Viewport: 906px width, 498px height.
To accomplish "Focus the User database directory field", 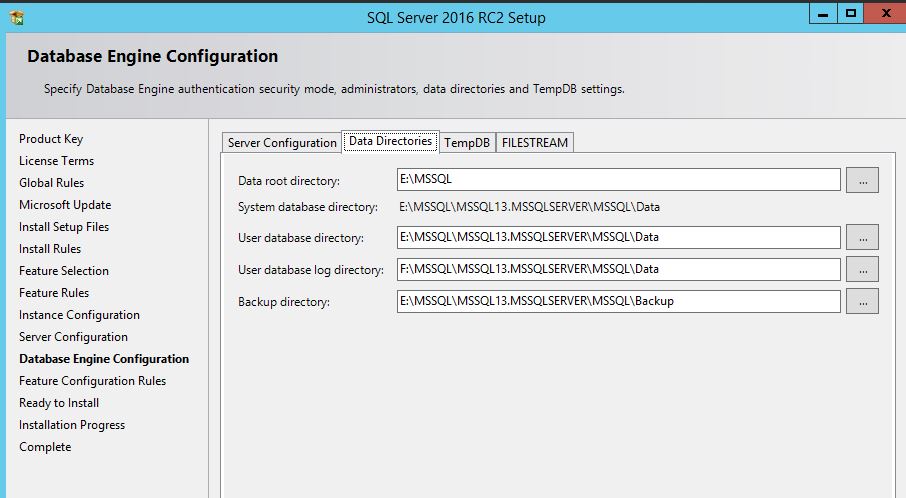I will (618, 238).
